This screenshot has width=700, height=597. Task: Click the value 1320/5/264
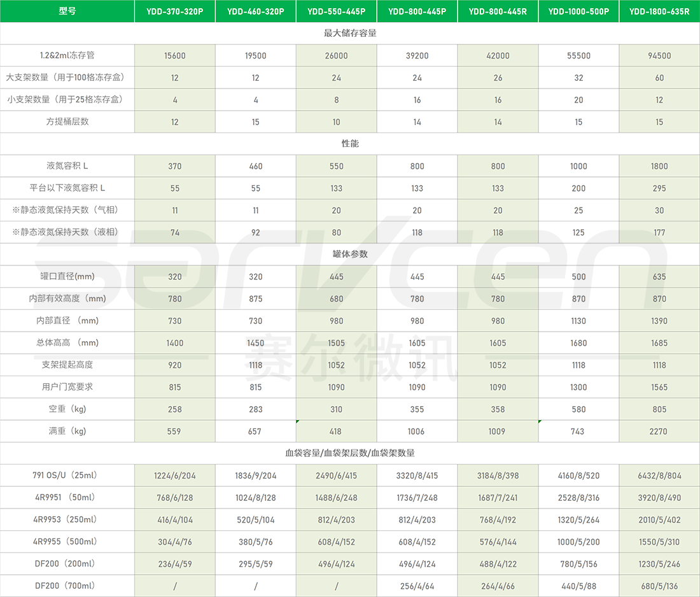578,520
